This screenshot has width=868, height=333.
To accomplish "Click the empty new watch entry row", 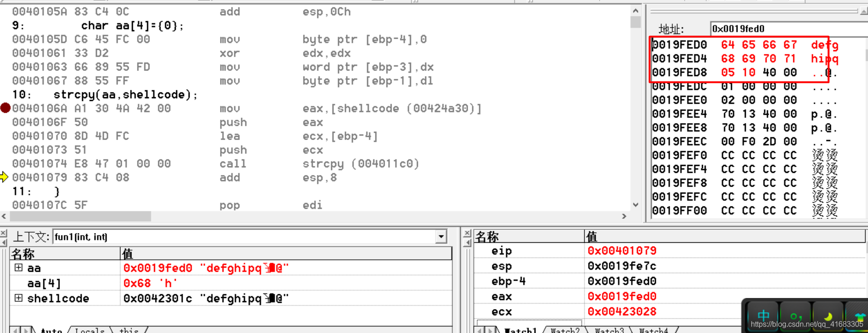I will click(529, 322).
